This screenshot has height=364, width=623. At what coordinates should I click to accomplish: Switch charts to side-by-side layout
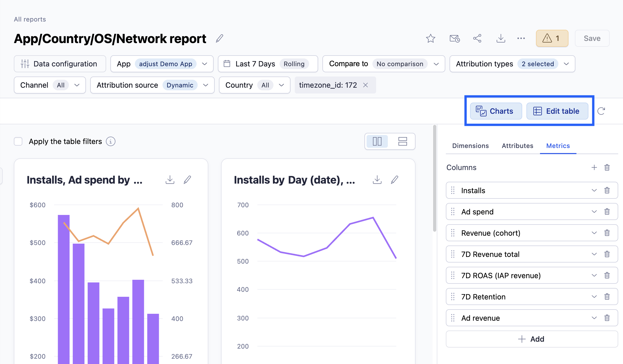pos(377,141)
